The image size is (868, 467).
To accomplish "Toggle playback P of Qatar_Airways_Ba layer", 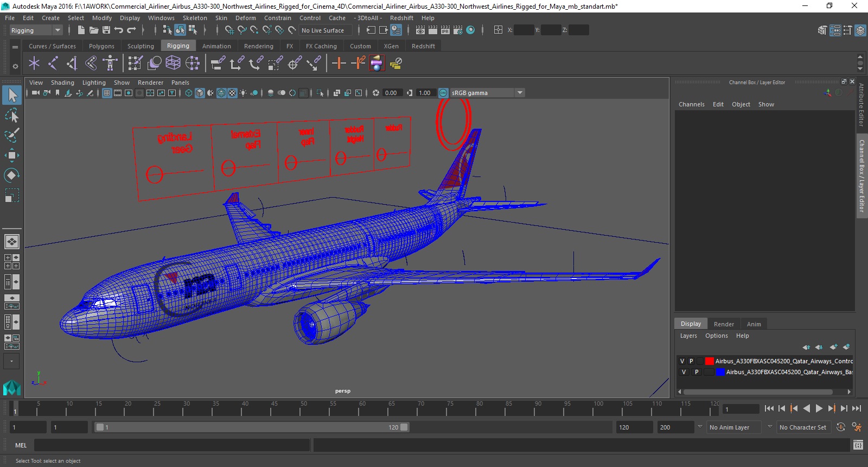I will 697,372.
